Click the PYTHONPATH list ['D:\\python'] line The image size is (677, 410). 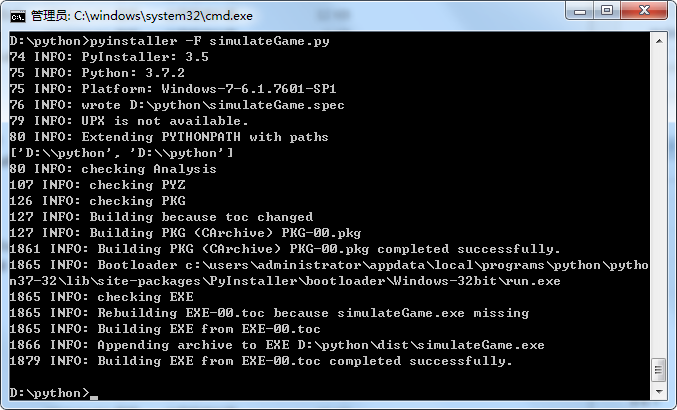pyautogui.click(x=121, y=153)
